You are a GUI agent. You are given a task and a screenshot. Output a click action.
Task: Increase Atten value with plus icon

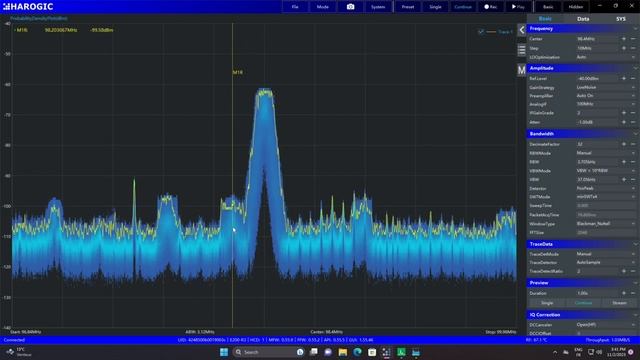[624, 122]
